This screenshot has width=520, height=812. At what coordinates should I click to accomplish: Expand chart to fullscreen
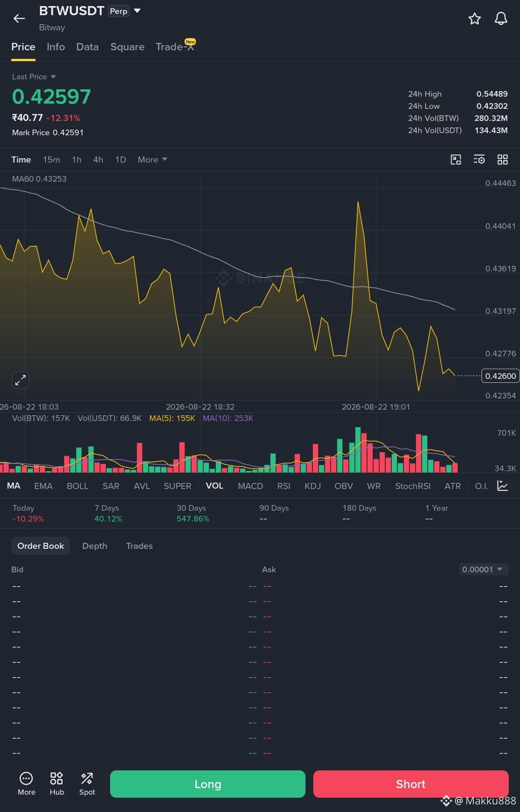coord(20,380)
